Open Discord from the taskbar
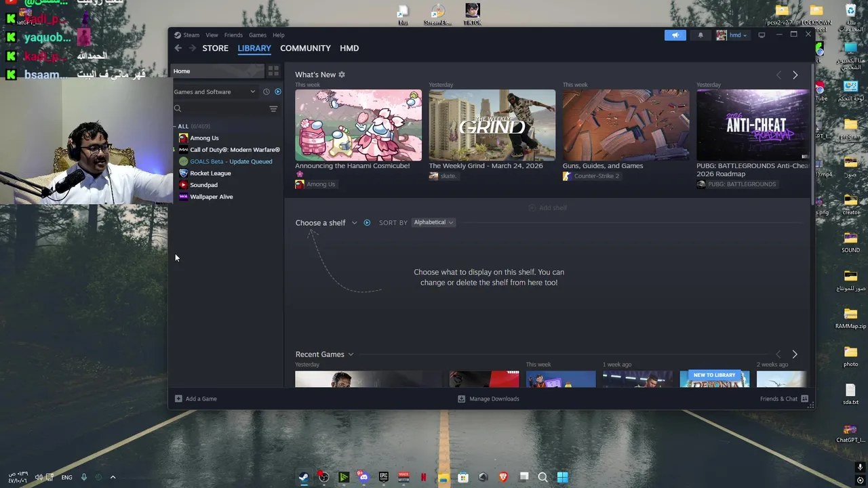The image size is (868, 488). click(x=363, y=477)
